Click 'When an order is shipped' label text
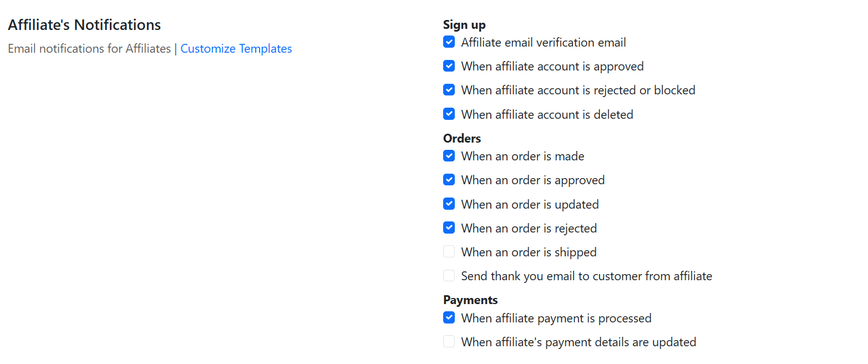 coord(529,252)
